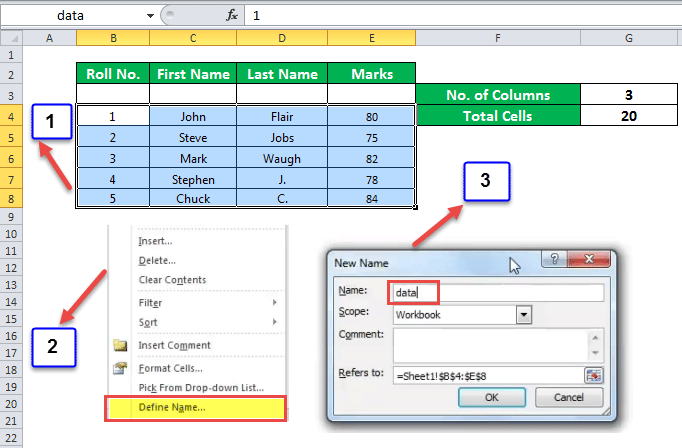Click Cancel in New Name dialog
Image resolution: width=682 pixels, height=448 pixels.
pos(569,398)
